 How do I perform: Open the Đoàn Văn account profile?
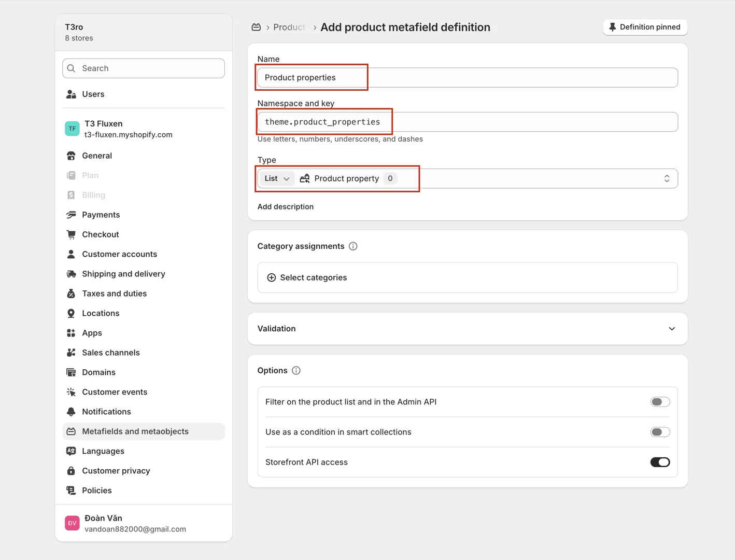coord(144,523)
